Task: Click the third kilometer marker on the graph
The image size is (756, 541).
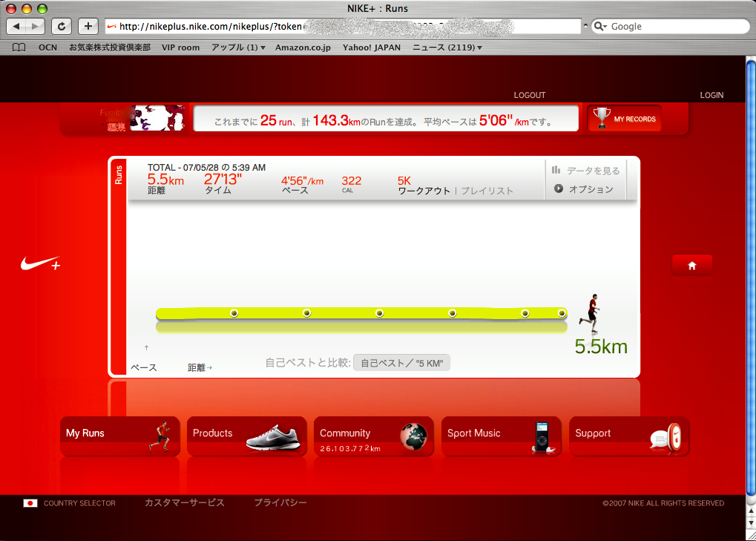Action: (379, 313)
